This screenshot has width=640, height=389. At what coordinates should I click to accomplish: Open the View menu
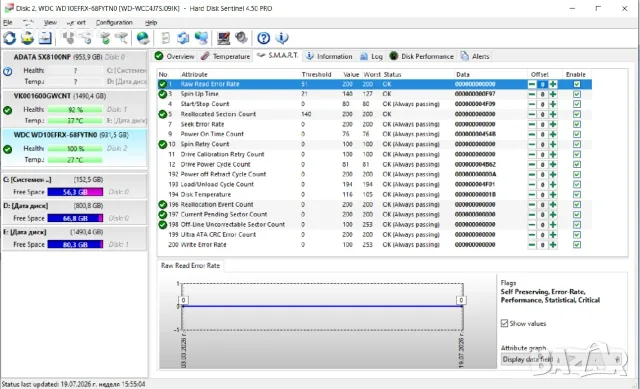pos(50,22)
